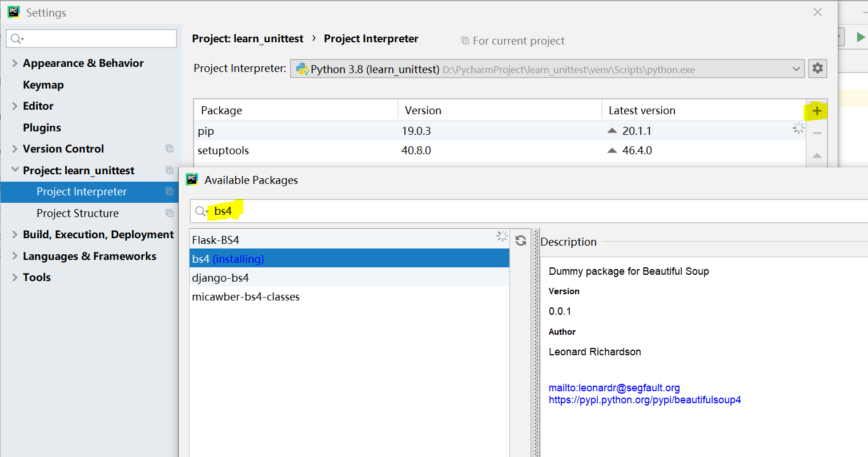This screenshot has height=457, width=868.
Task: Click the upgrade package arrow icon
Action: [x=817, y=155]
